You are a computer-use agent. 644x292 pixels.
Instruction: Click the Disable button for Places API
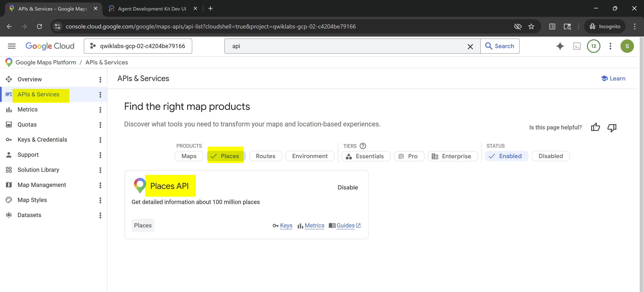coord(347,187)
